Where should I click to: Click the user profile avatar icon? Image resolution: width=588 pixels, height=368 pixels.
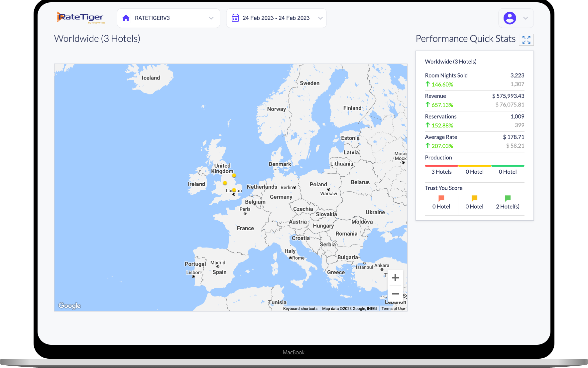point(510,18)
